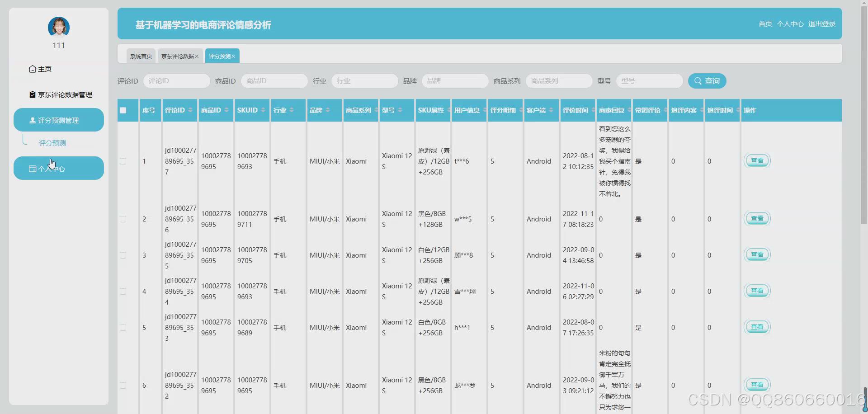Screen dimensions: 868x414
Task: Tick the row 6 checkbox dated 2022-09-03
Action: click(x=123, y=386)
